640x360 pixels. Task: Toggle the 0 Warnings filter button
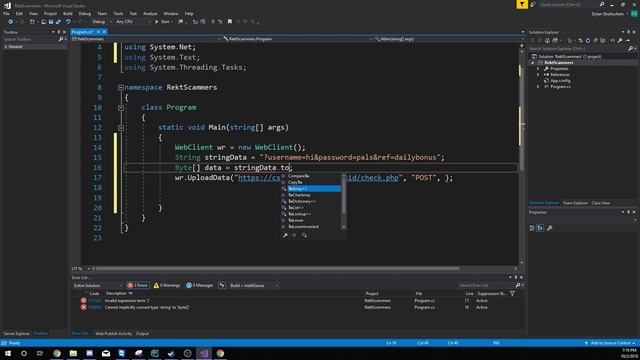pos(167,285)
